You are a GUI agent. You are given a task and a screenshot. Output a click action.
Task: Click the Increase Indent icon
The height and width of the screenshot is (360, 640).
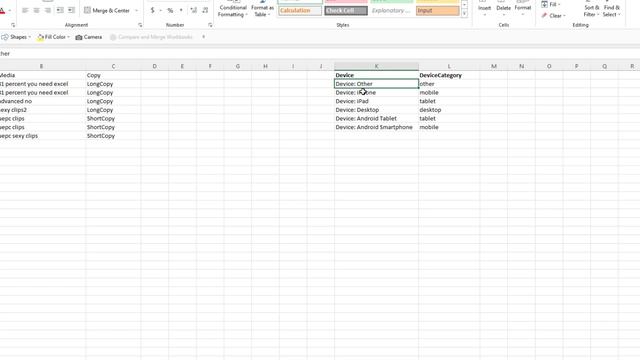(x=71, y=10)
